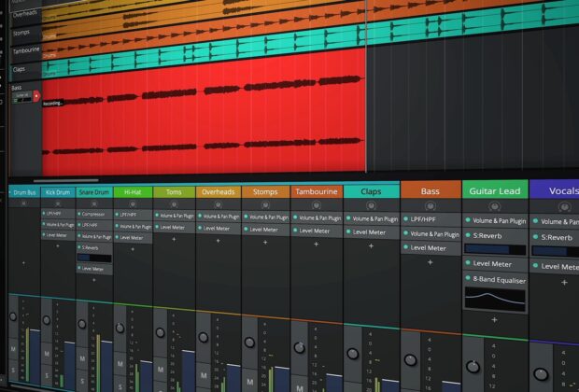Screen dimensions: 579x392
Task: Open the S:Reverb plugin on Vocals strip
Action: [555, 237]
